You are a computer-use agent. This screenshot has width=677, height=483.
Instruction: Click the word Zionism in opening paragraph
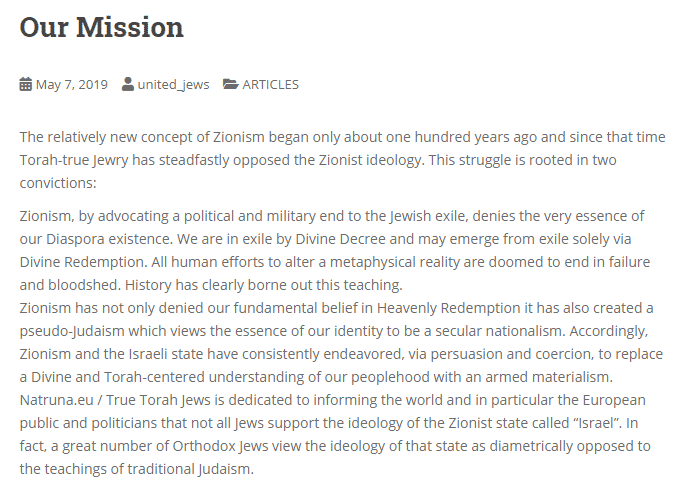[x=238, y=137]
